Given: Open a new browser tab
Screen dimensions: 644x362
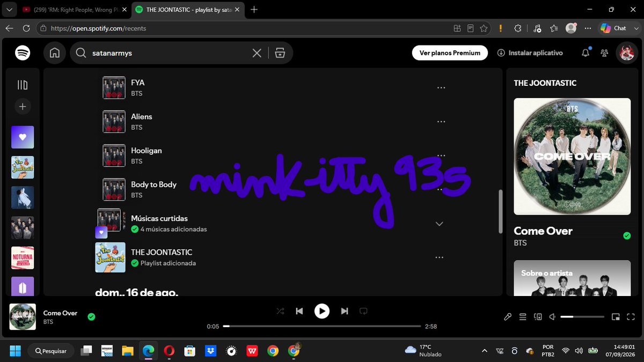Looking at the screenshot, I should [254, 10].
